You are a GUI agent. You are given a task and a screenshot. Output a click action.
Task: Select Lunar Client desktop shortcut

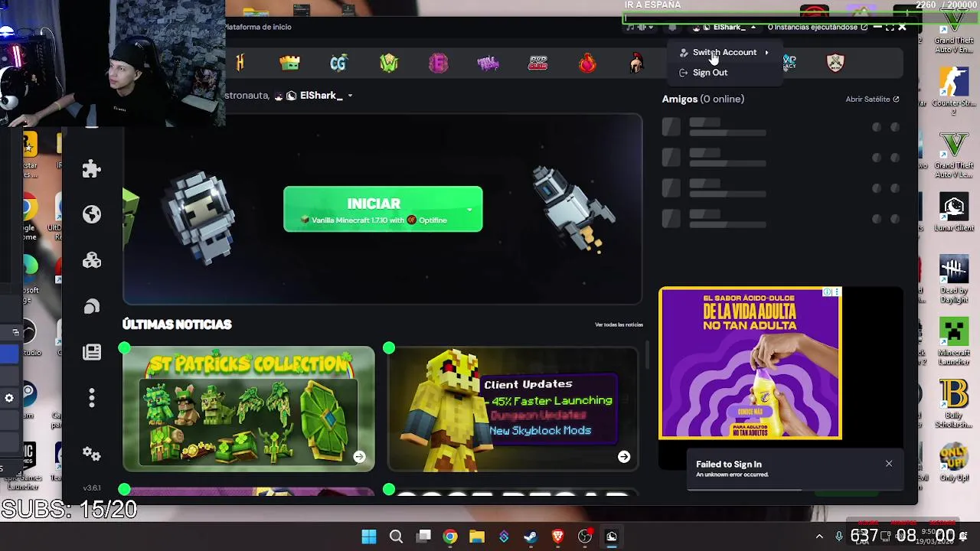[x=954, y=214]
